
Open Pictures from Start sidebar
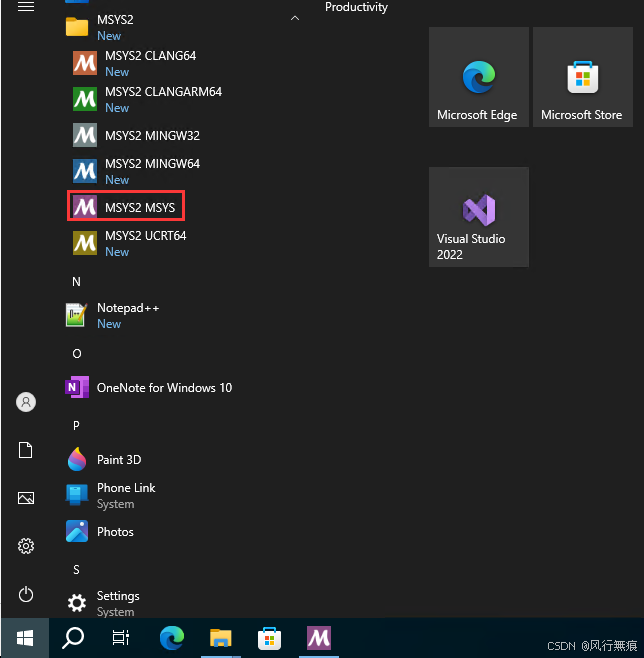(26, 498)
